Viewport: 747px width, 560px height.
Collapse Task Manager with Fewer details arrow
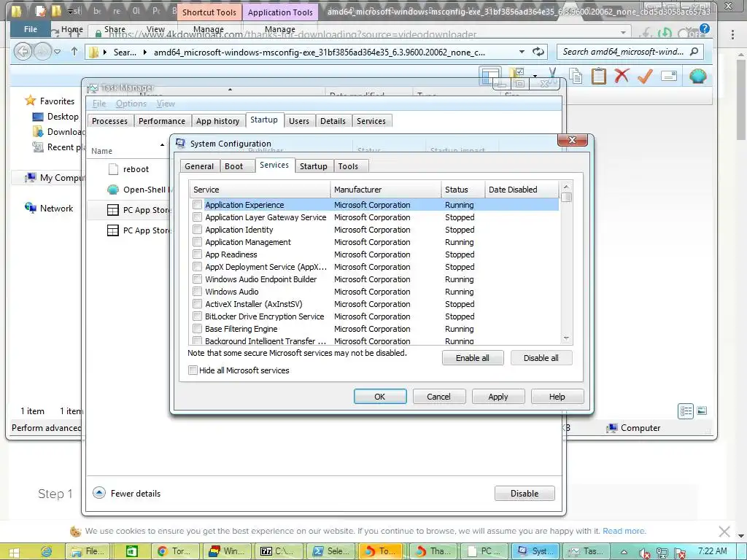[99, 493]
